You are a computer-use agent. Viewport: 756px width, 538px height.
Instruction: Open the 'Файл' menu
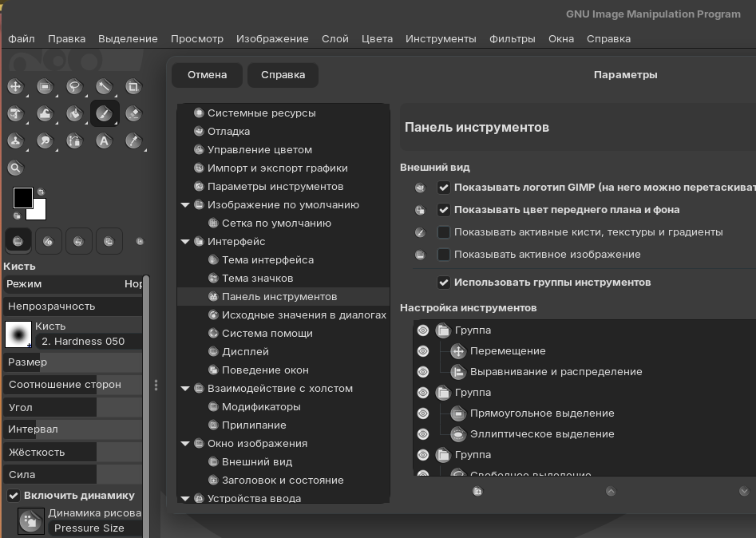(22, 38)
